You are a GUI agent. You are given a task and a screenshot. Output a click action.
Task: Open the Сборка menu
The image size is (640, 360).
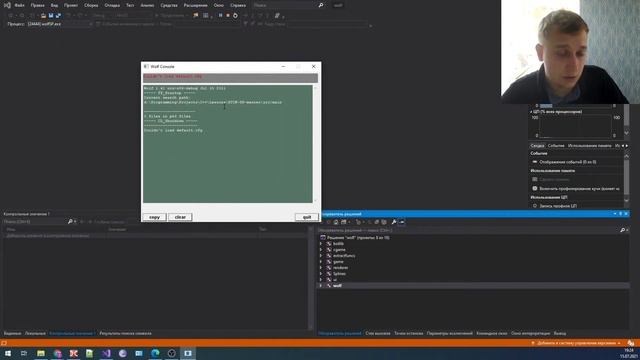tap(91, 5)
